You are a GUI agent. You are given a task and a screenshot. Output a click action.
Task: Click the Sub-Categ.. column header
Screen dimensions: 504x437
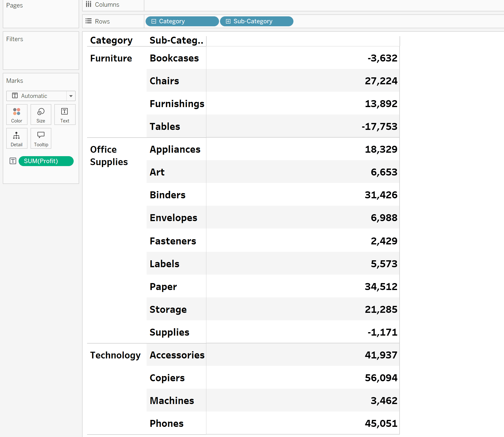[x=176, y=40]
